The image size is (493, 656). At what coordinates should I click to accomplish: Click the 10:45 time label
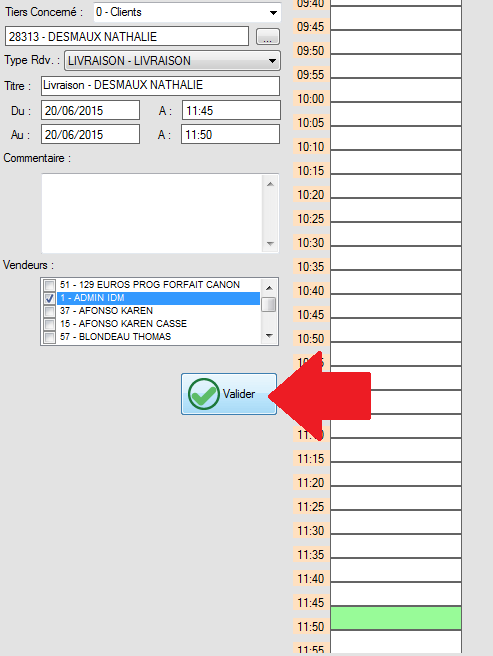pyautogui.click(x=311, y=315)
